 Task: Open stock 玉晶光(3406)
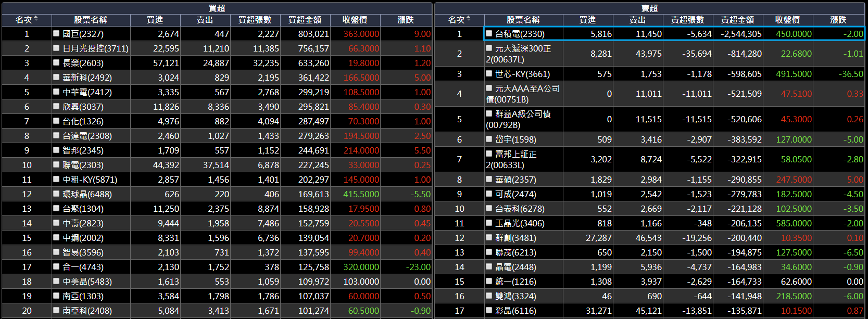[x=520, y=223]
